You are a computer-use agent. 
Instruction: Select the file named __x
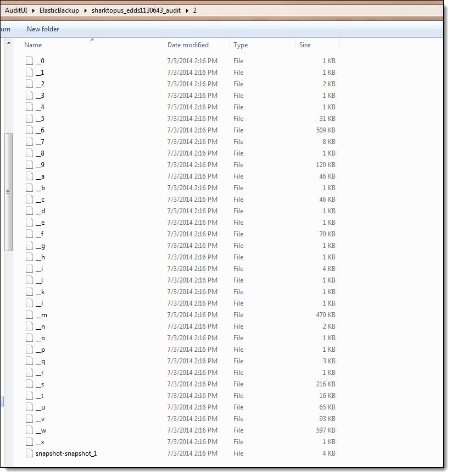point(40,442)
